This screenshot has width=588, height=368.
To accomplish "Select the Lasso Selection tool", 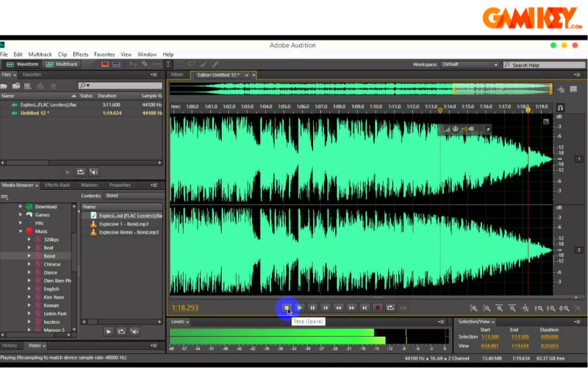I will 192,64.
